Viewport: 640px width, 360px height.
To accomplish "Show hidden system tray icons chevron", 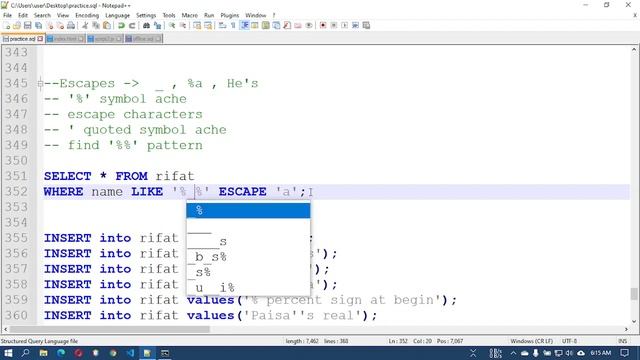I will pyautogui.click(x=513, y=353).
